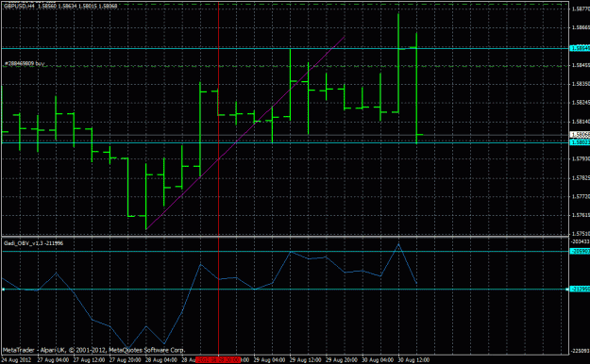
Task: Click the 27 Aug 04:00 time label
Action: pyautogui.click(x=53, y=360)
